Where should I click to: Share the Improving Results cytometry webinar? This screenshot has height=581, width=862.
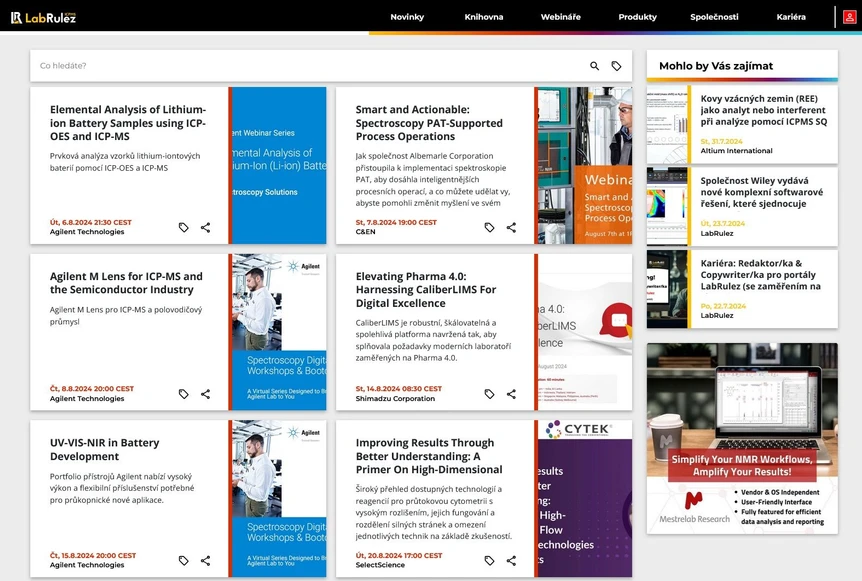511,561
